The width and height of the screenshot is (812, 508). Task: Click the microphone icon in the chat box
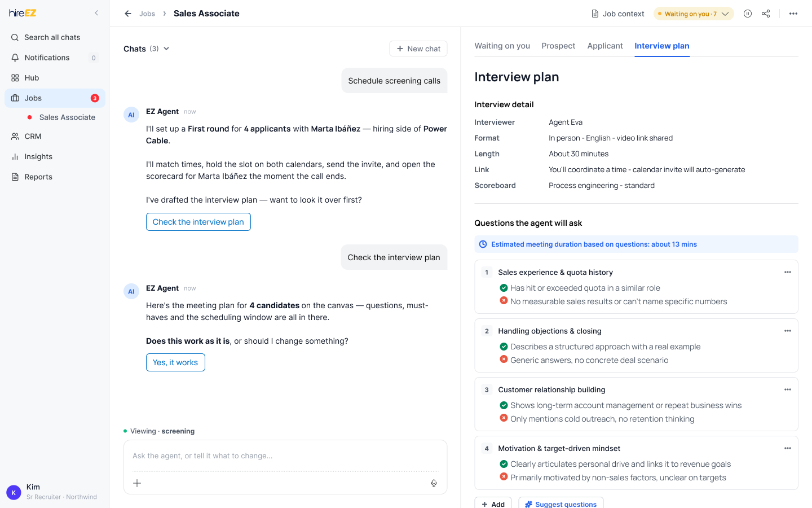point(434,483)
